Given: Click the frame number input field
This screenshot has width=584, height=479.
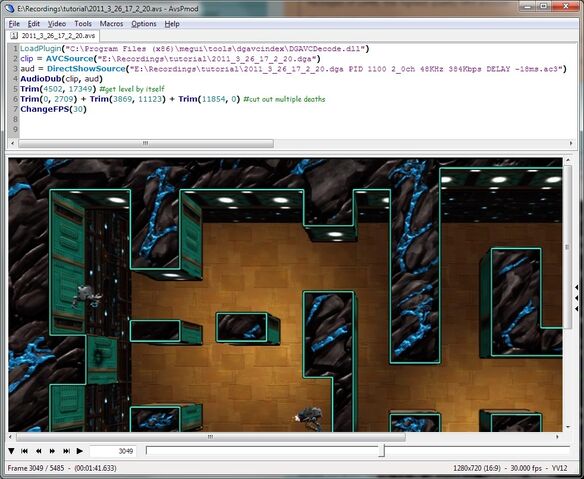Looking at the screenshot, I should click(112, 451).
